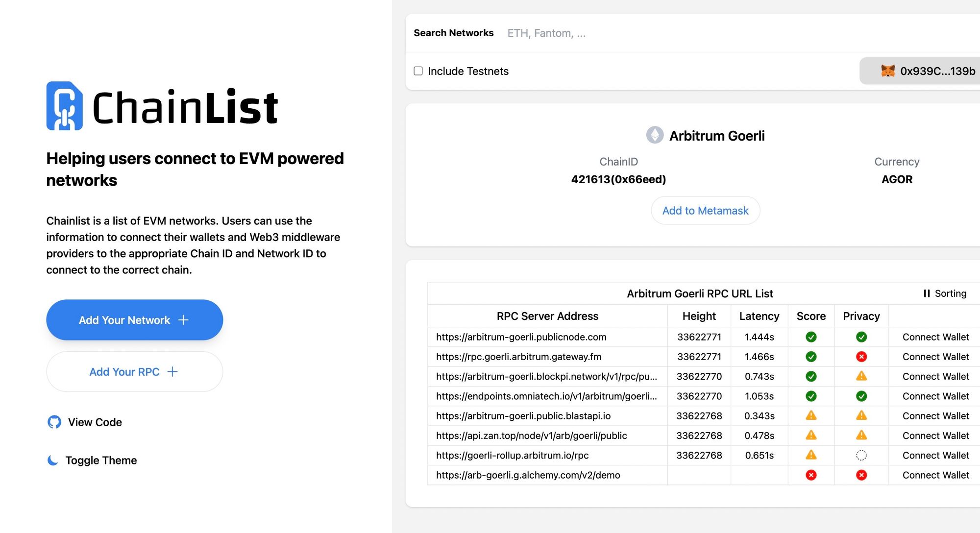980x533 pixels.
Task: Click the dotted privacy icon for goerli-rollup RPC
Action: (861, 455)
